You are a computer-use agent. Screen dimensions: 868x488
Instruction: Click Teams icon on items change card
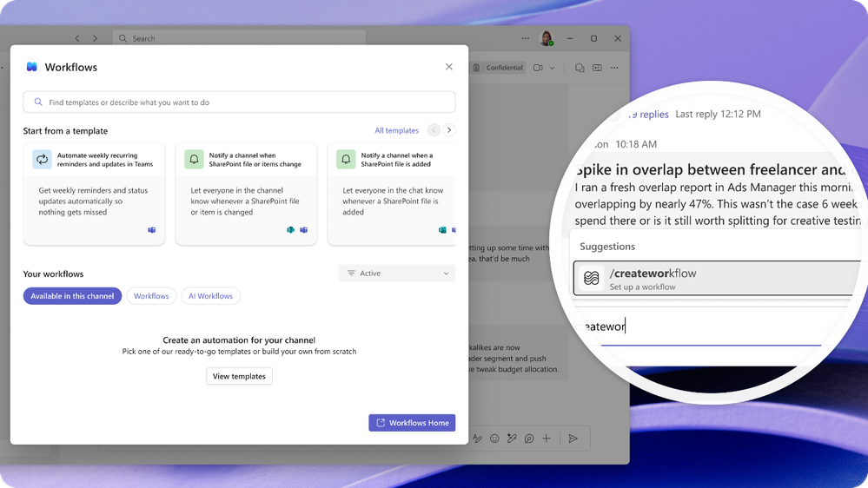[304, 229]
